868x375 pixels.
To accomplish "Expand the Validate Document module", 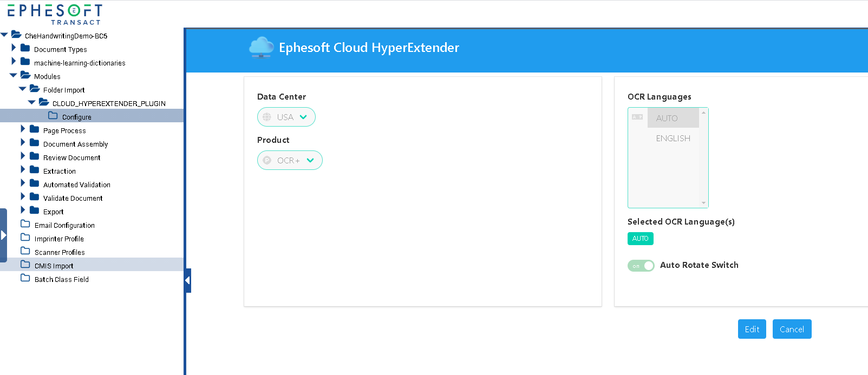I will [23, 197].
